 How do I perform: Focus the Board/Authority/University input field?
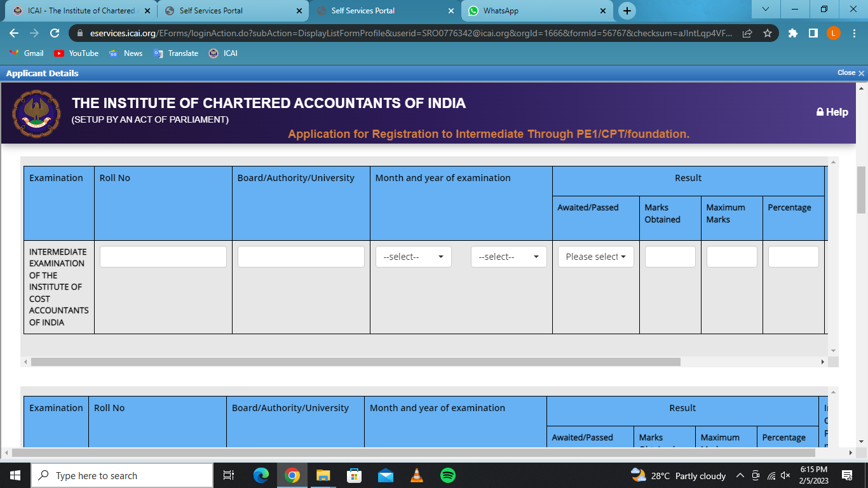(x=301, y=257)
